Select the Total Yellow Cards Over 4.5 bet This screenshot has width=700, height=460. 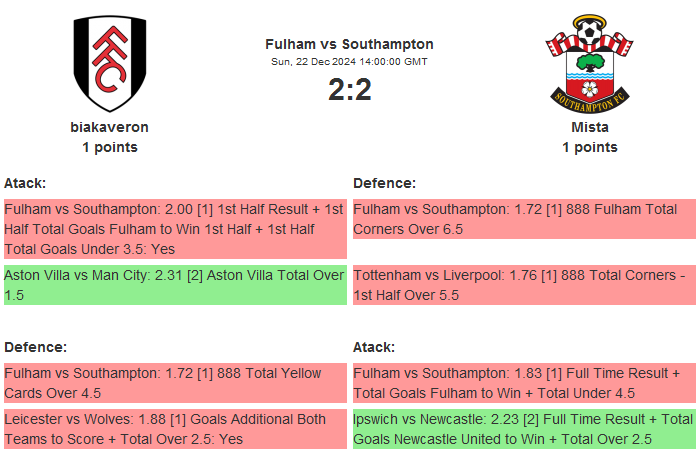(175, 383)
